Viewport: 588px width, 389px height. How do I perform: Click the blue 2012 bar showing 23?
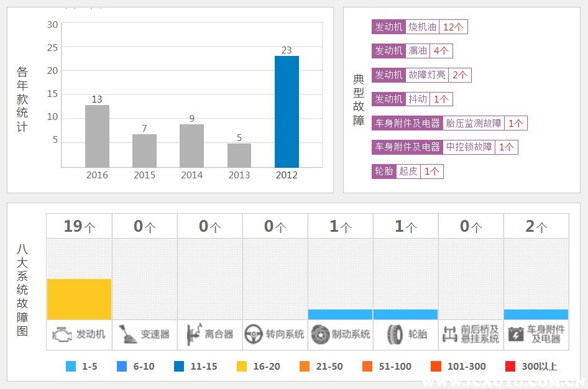pyautogui.click(x=287, y=111)
